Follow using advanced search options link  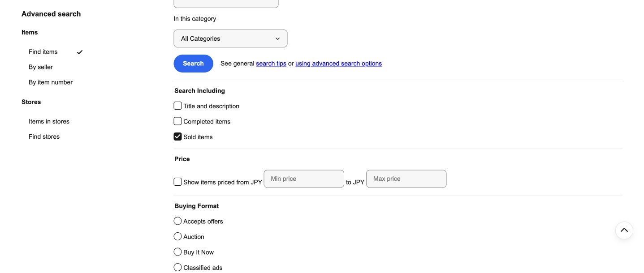[x=338, y=64]
